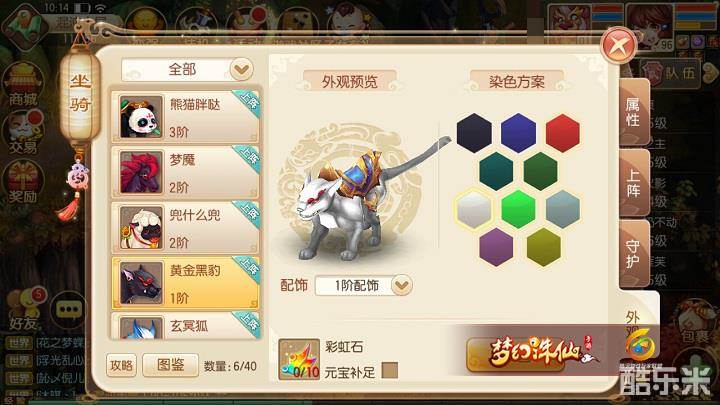720x405 pixels.
Task: Close the mount panel with X
Action: [619, 45]
